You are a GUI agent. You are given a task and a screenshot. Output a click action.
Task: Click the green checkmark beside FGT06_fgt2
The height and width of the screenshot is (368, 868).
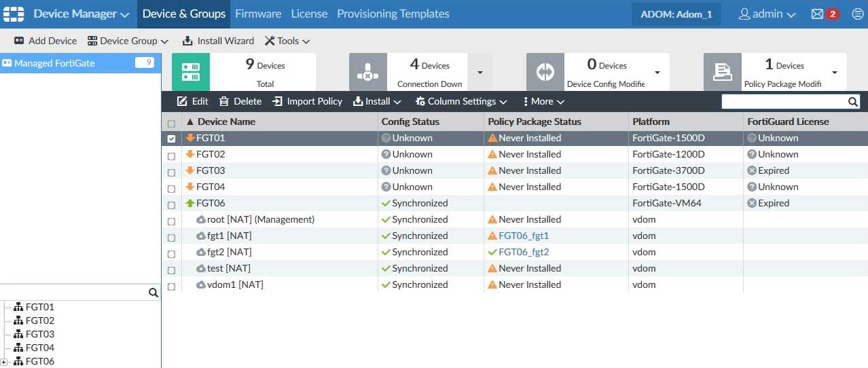492,252
